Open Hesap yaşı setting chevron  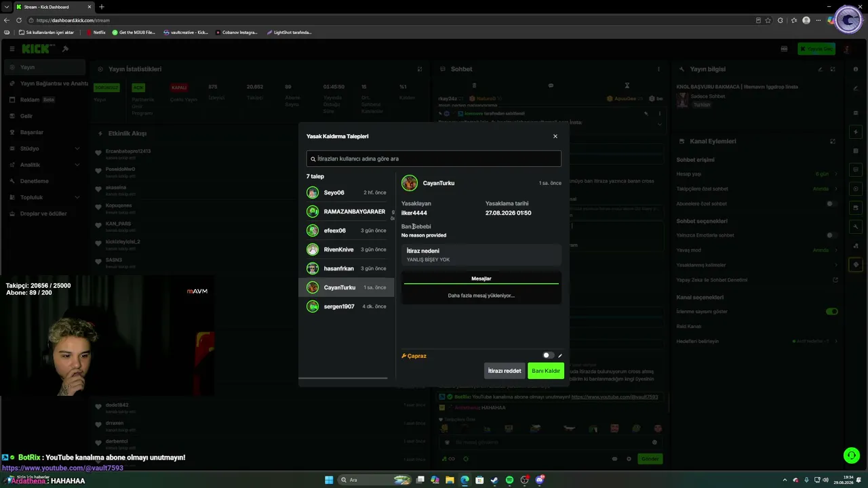click(835, 174)
